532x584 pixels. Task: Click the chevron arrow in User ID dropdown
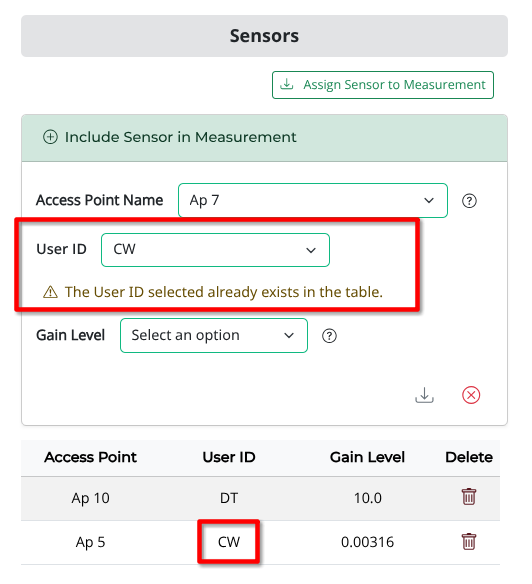point(311,250)
